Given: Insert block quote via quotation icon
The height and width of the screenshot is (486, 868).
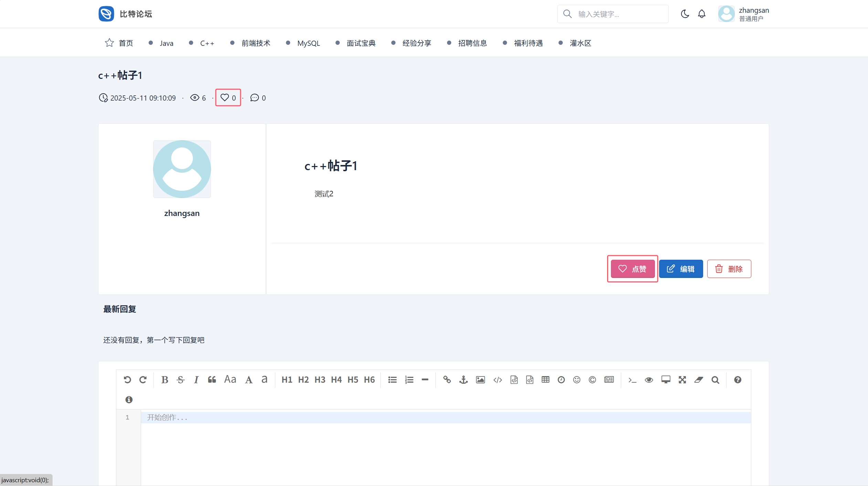Looking at the screenshot, I should (x=212, y=380).
